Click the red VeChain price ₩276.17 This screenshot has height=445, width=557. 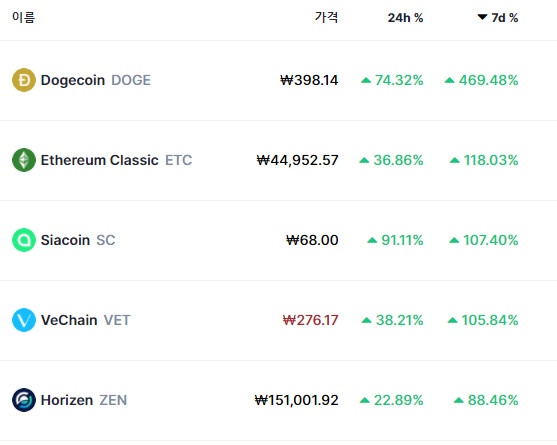(x=310, y=320)
